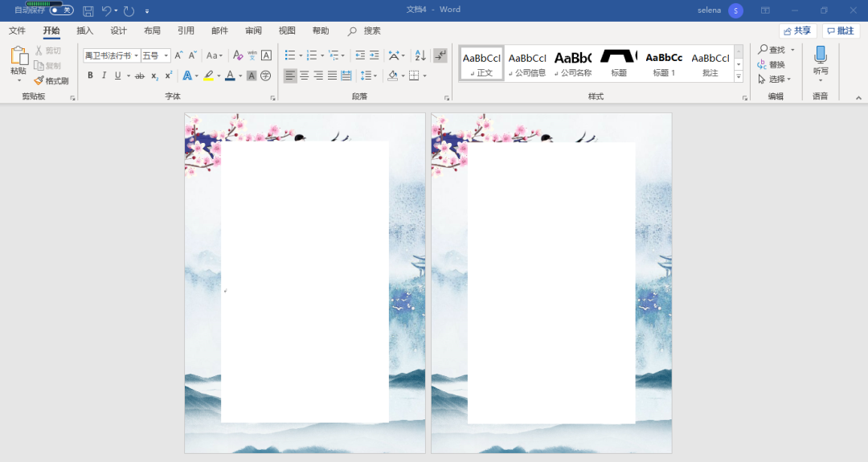Switch to the 布局 (Layout) tab
The image size is (868, 462).
coord(152,31)
